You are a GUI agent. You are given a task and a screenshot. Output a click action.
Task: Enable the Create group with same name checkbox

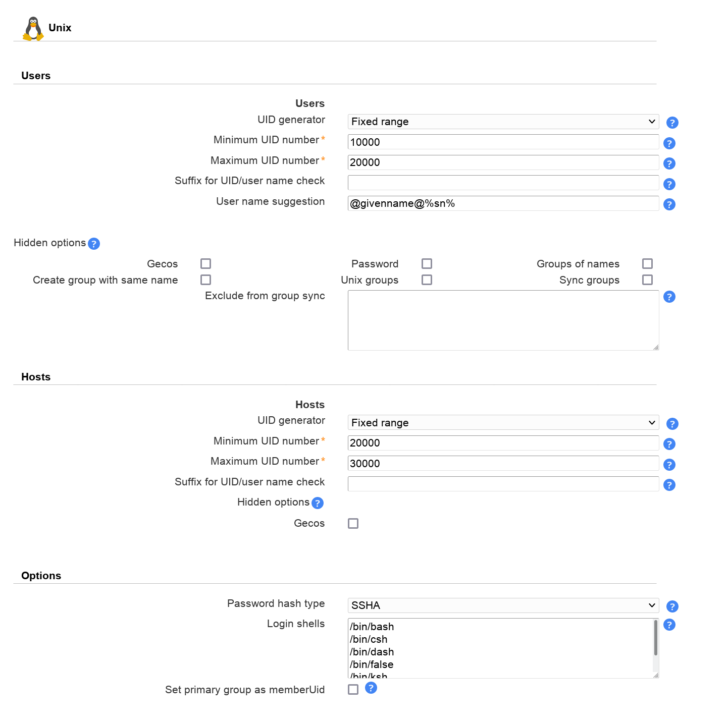click(205, 280)
